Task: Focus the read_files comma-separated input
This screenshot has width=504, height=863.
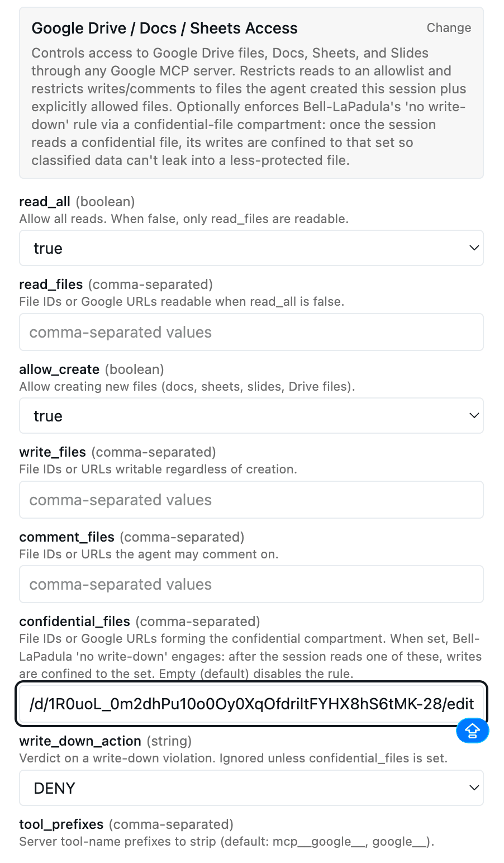Action: [x=251, y=332]
